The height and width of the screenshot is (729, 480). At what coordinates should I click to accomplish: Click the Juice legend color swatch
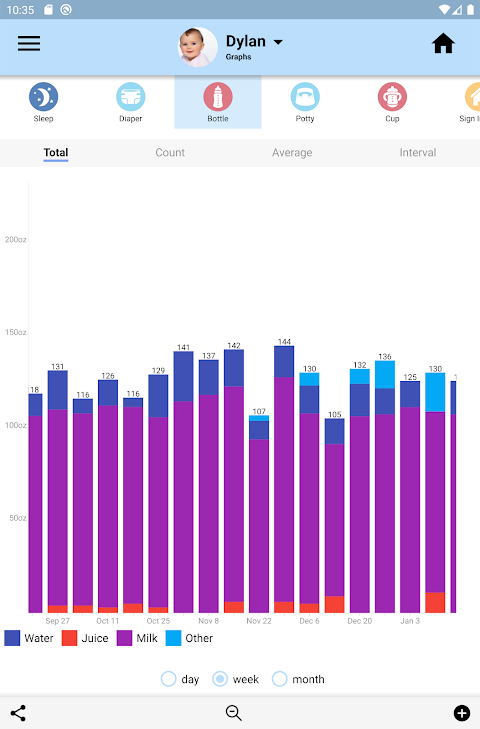tap(69, 638)
